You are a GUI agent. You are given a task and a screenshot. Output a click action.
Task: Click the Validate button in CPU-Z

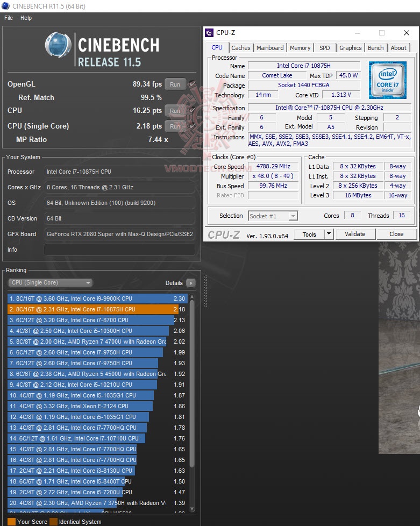(355, 234)
